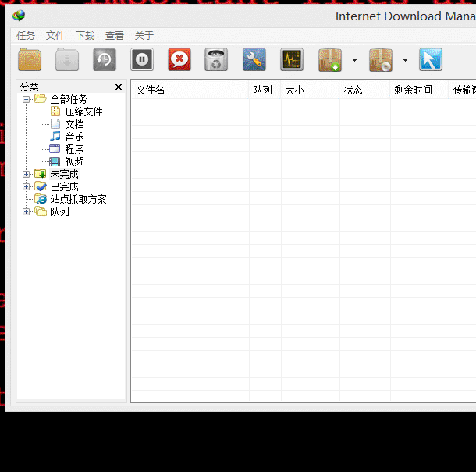Viewport: 476px width, 472px height.
Task: Select the 压缩文件 category
Action: (83, 112)
